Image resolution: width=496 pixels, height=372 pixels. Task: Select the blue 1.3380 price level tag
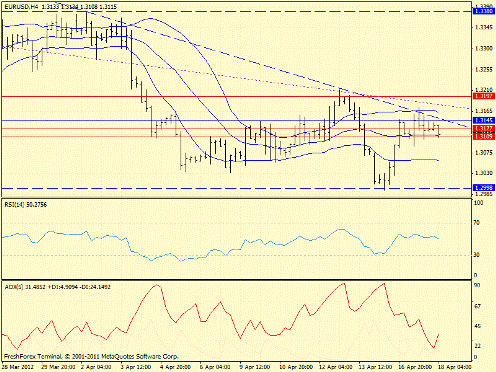pyautogui.click(x=484, y=12)
